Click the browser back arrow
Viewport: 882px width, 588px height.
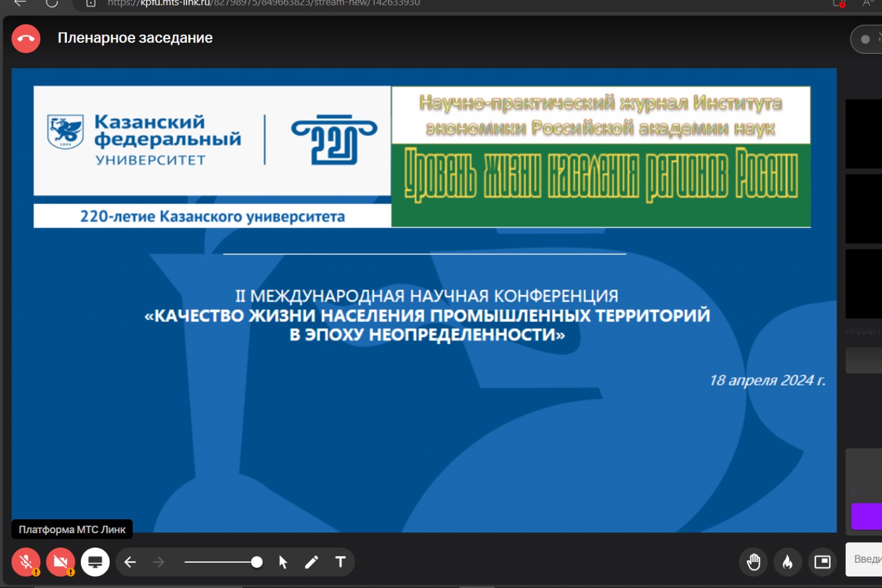click(x=20, y=3)
